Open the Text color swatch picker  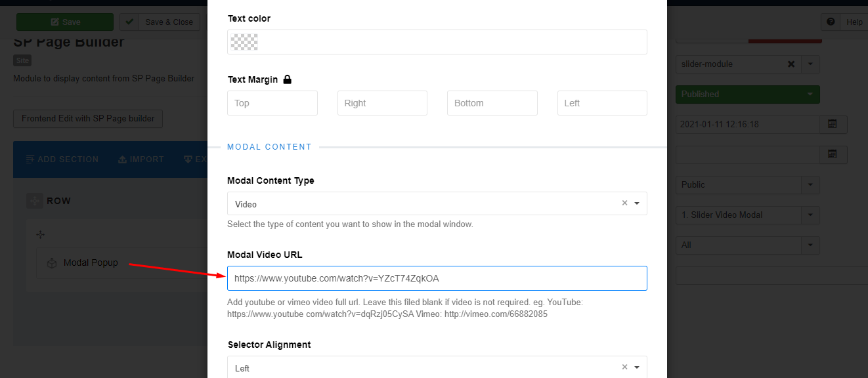244,42
